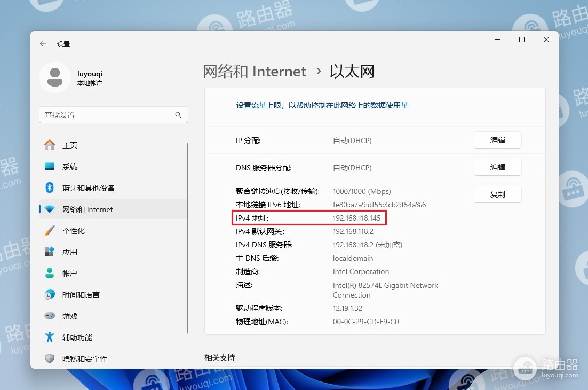Click into the 查找设置 search field
588x390 pixels.
tap(114, 115)
